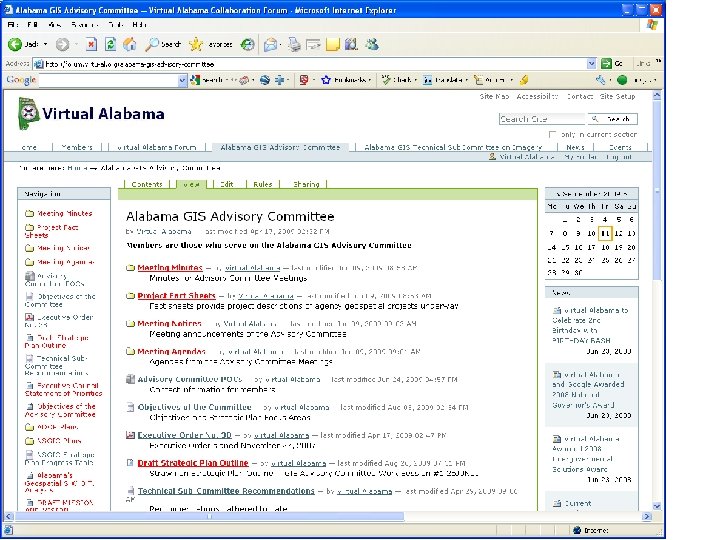Click the Executive Order No. 38 image icon
720x540 pixels.
click(130, 435)
